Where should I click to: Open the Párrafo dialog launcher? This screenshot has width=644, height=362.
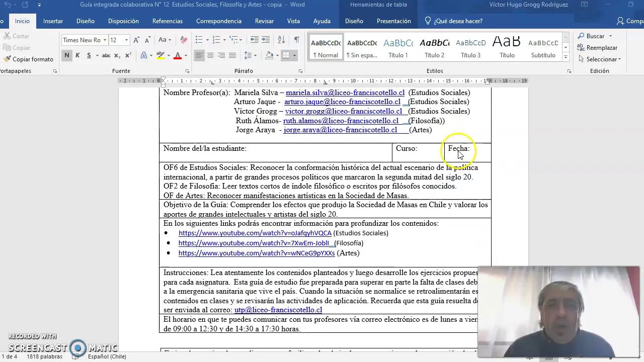[301, 71]
